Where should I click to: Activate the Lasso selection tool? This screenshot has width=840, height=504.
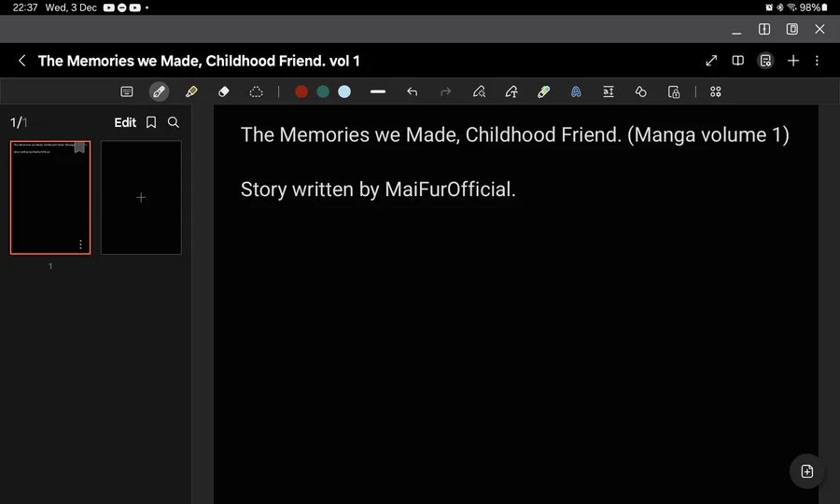(x=256, y=91)
